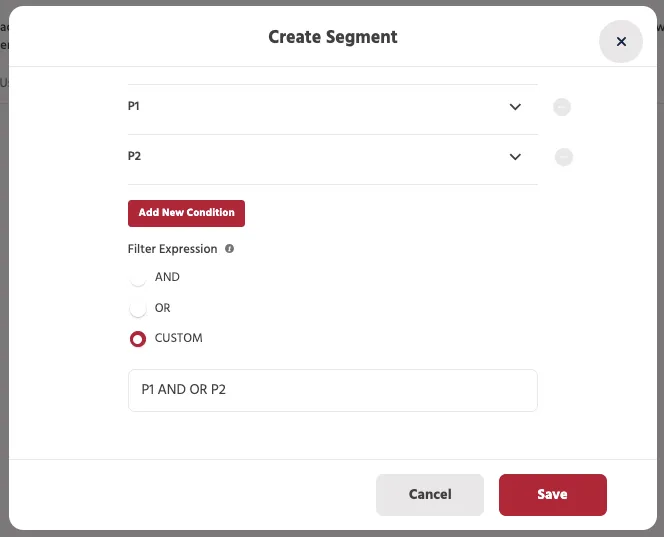Select the AND radio button
The height and width of the screenshot is (537, 664).
coord(138,278)
